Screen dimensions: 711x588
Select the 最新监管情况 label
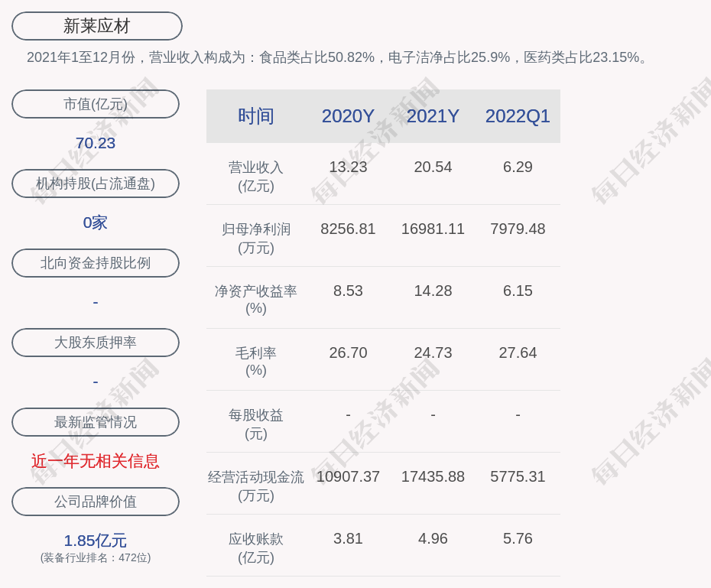[96, 422]
